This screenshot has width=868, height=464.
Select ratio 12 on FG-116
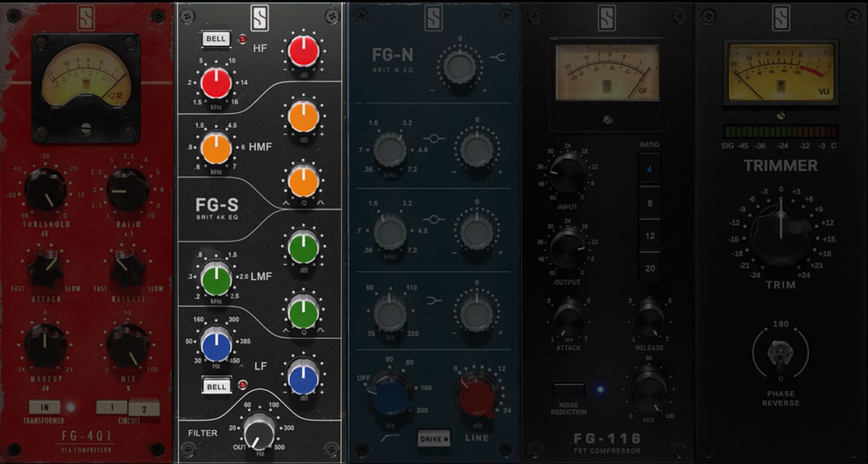[650, 235]
